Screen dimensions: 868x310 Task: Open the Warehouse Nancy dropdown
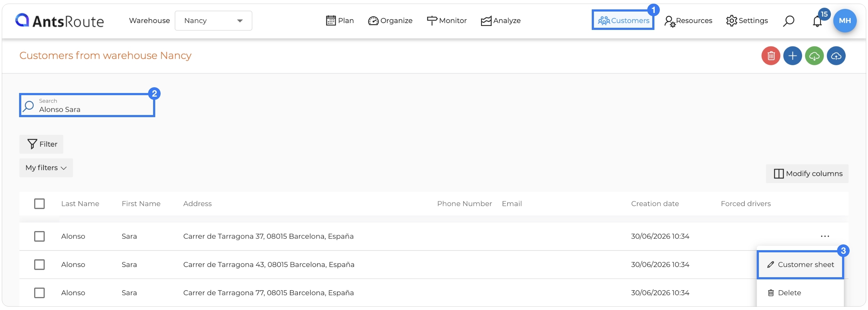pyautogui.click(x=213, y=21)
